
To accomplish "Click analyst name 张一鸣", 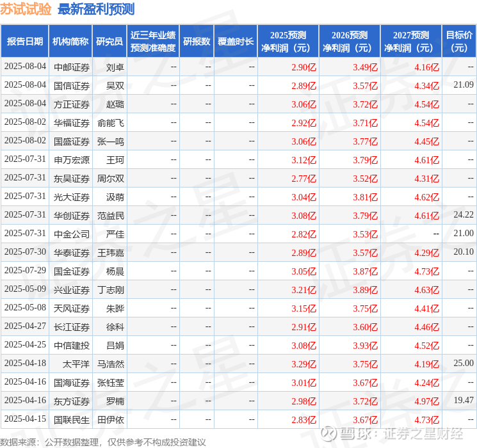I will click(111, 141).
